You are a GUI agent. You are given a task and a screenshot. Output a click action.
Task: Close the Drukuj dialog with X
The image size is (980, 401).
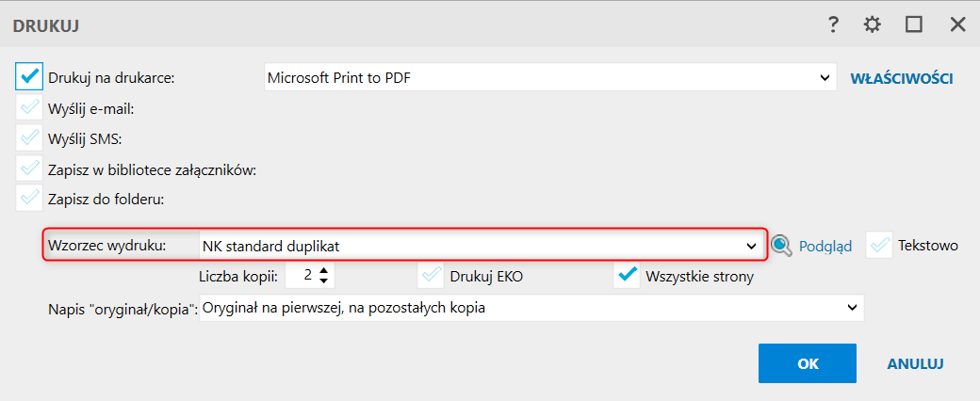[957, 25]
